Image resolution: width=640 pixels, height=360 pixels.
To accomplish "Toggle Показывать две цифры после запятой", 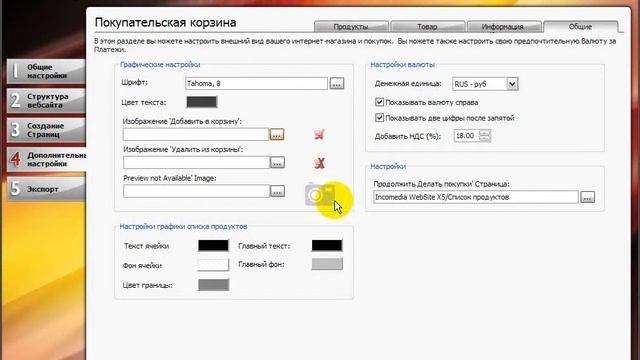I will 379,118.
